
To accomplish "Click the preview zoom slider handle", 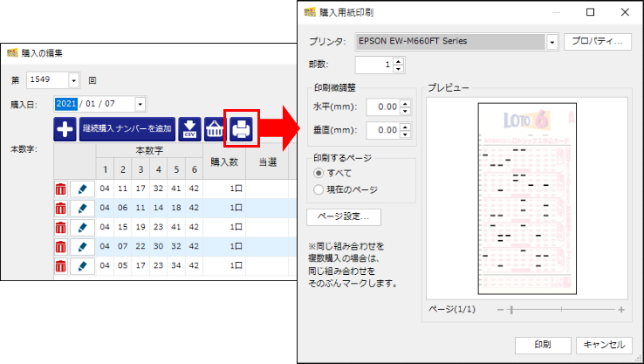I will pyautogui.click(x=511, y=310).
